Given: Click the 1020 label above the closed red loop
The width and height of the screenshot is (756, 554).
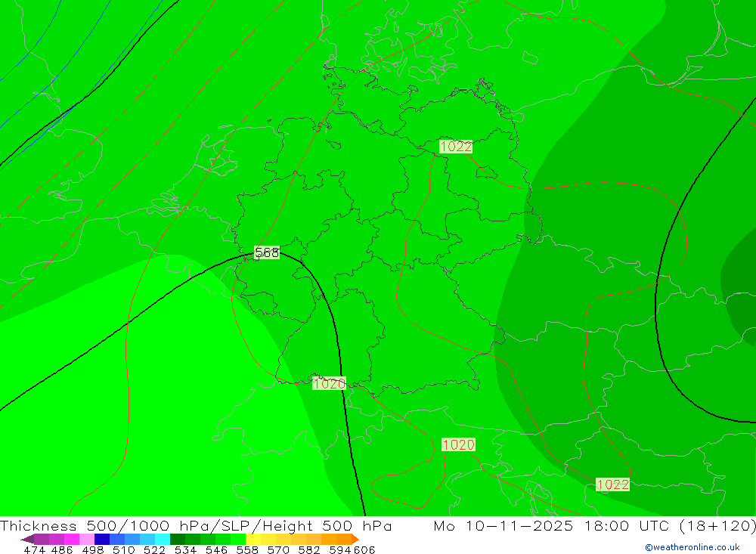Looking at the screenshot, I should (458, 444).
